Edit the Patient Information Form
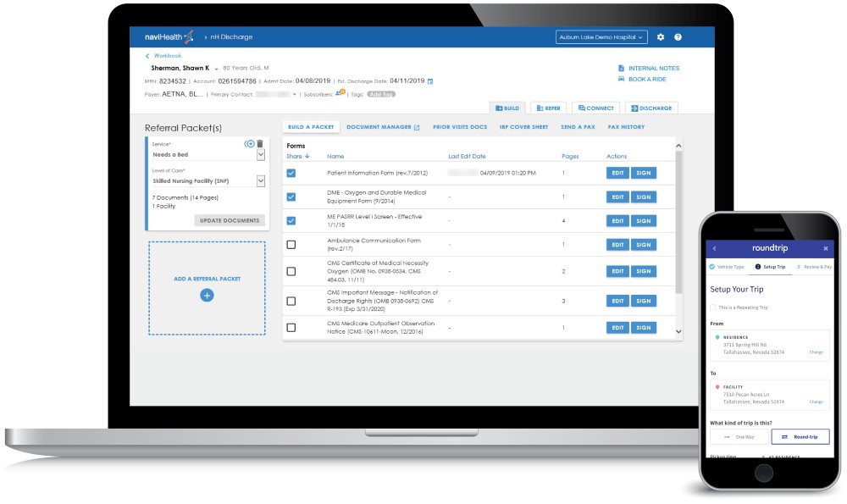 point(617,173)
